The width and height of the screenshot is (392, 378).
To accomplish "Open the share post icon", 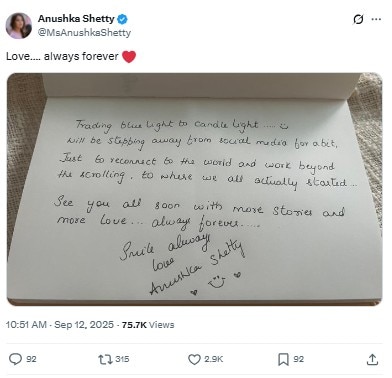I will click(x=372, y=359).
